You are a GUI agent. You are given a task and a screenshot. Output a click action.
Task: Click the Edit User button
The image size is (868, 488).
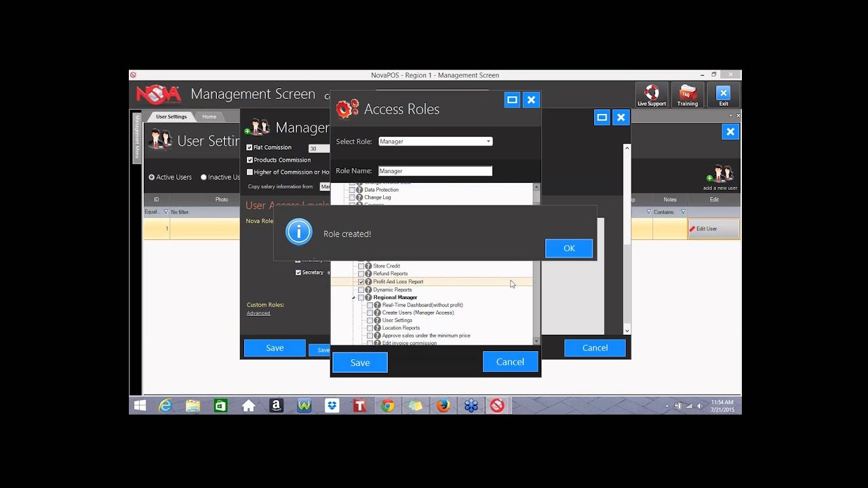[x=713, y=229]
